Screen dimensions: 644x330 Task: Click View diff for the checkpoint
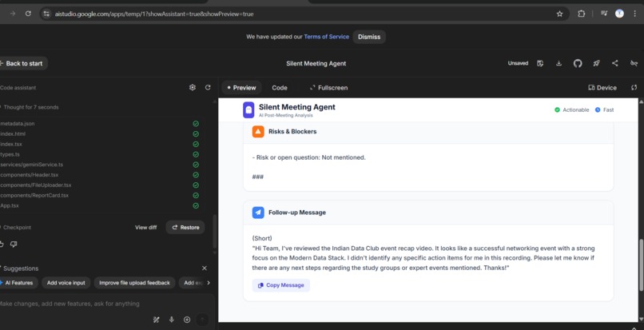(x=145, y=227)
